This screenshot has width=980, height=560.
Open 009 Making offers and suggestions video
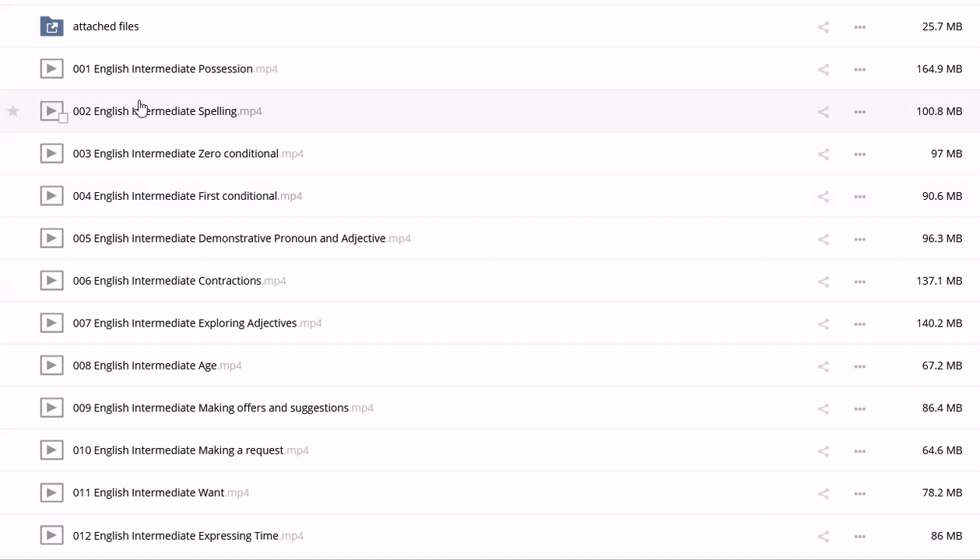pos(210,408)
